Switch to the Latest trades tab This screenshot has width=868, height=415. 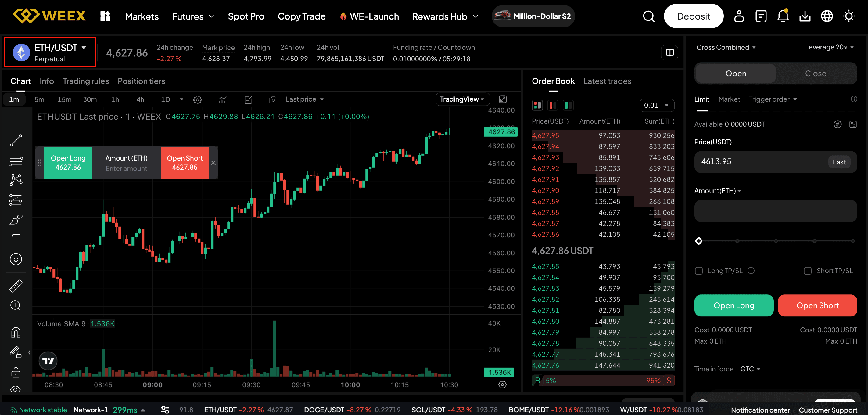[x=607, y=81]
